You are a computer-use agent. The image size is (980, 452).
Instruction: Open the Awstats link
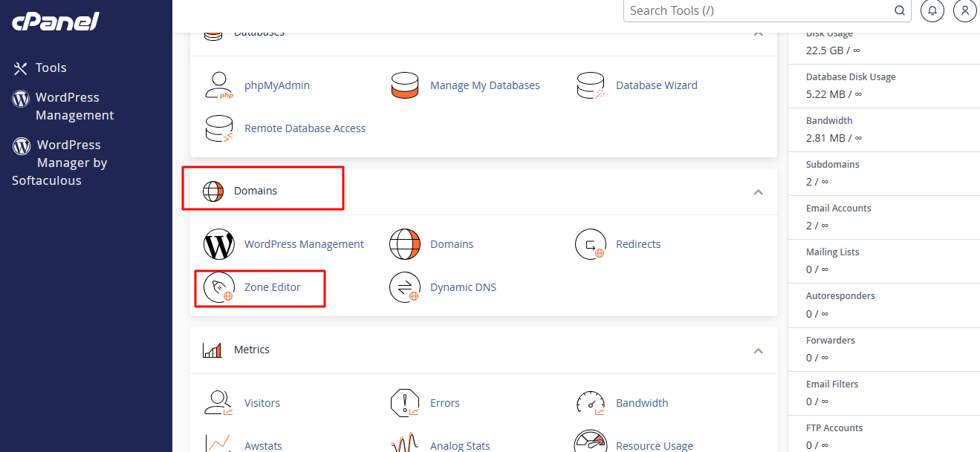(263, 446)
